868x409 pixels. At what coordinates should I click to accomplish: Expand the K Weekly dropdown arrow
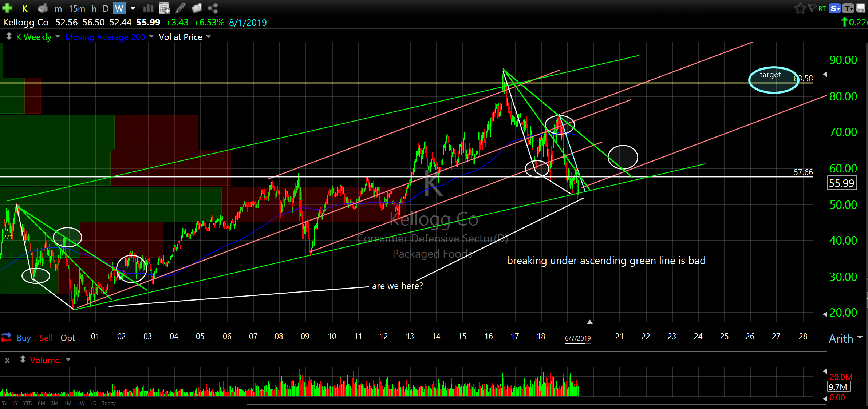tap(58, 37)
